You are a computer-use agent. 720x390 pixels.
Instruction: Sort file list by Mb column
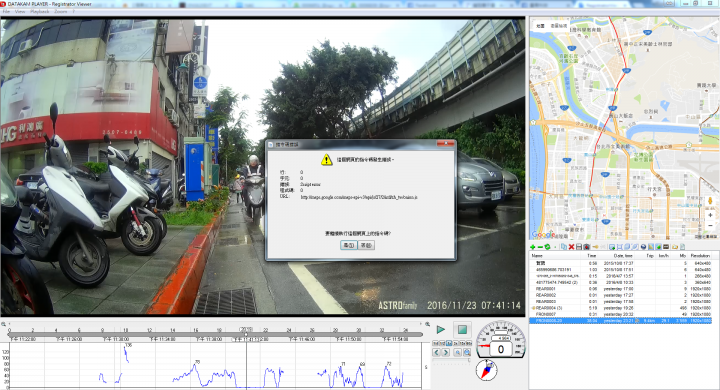[x=679, y=256]
